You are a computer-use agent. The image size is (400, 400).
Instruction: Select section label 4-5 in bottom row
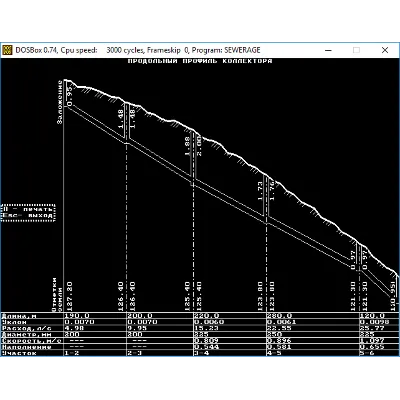(274, 353)
